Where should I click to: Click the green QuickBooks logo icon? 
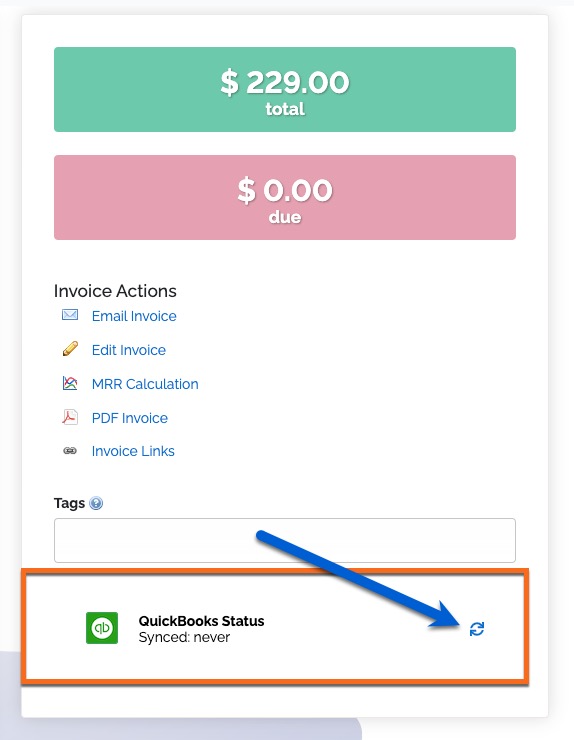102,628
